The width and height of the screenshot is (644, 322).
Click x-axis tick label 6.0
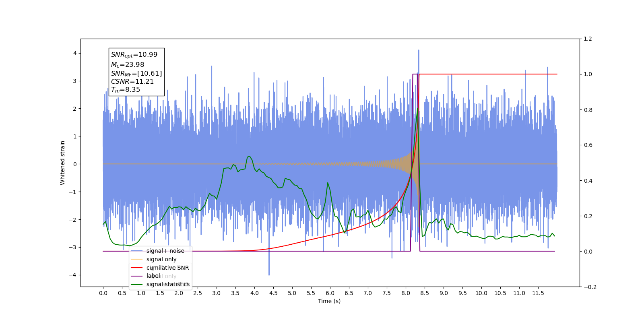coord(330,293)
